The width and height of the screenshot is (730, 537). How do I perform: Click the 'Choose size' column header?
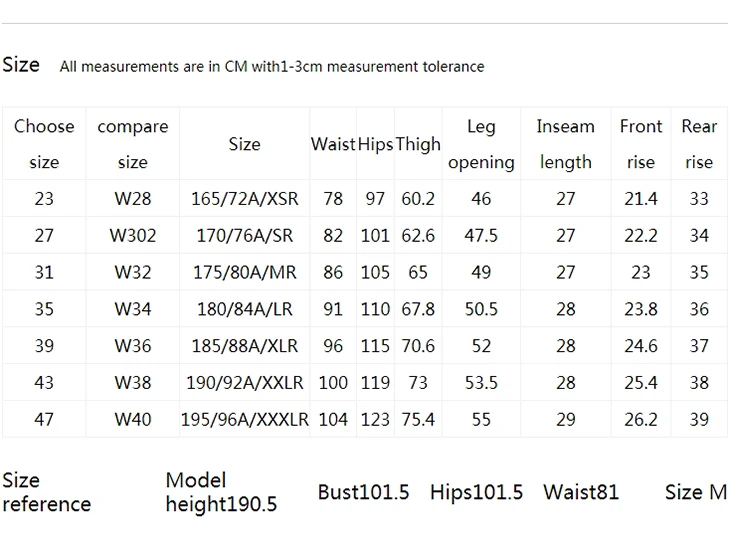click(44, 144)
